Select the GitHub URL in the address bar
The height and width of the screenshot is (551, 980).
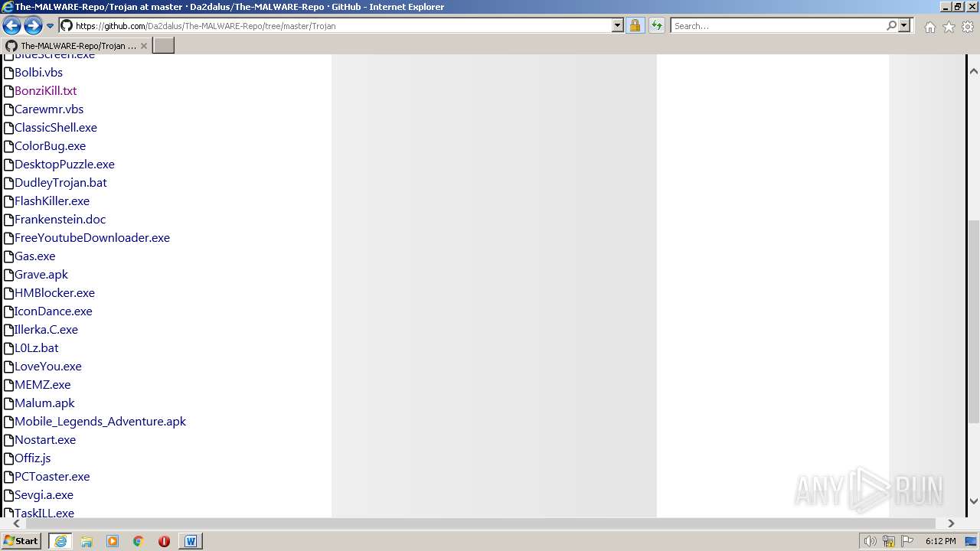pyautogui.click(x=205, y=26)
